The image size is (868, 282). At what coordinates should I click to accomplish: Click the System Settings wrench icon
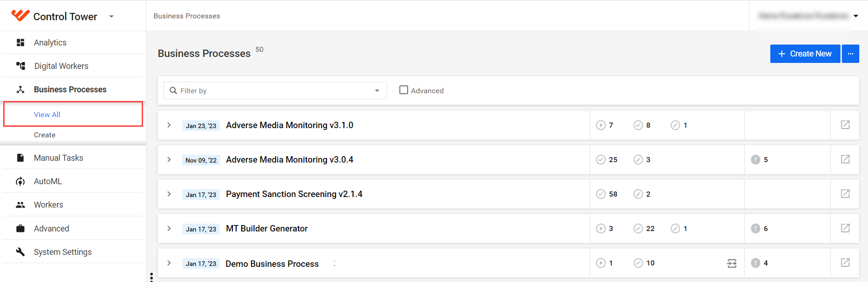click(20, 252)
